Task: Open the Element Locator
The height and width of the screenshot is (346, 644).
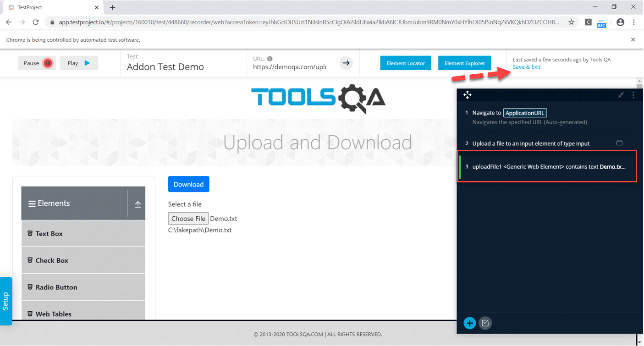Action: pos(406,63)
